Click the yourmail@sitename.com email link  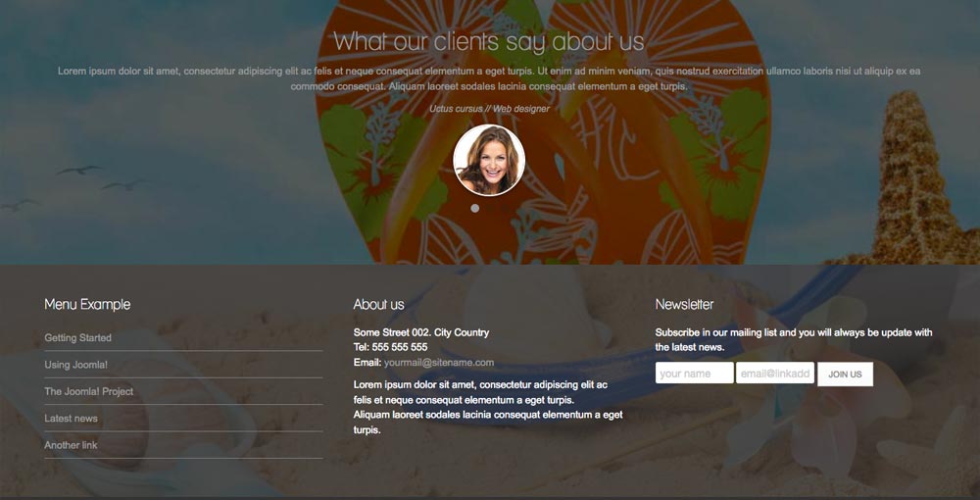click(439, 363)
